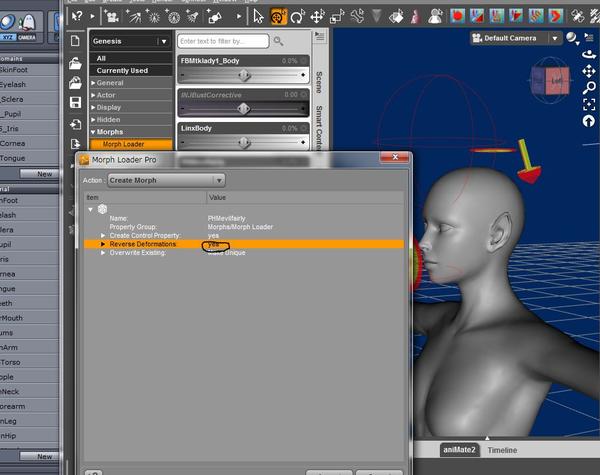
Task: Click the New button below Tongue
Action: point(39,174)
